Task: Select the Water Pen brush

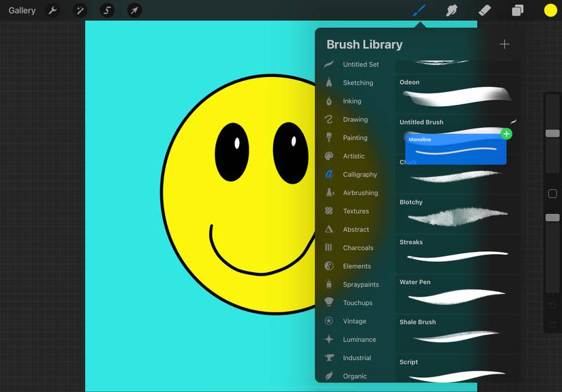Action: coord(457,293)
